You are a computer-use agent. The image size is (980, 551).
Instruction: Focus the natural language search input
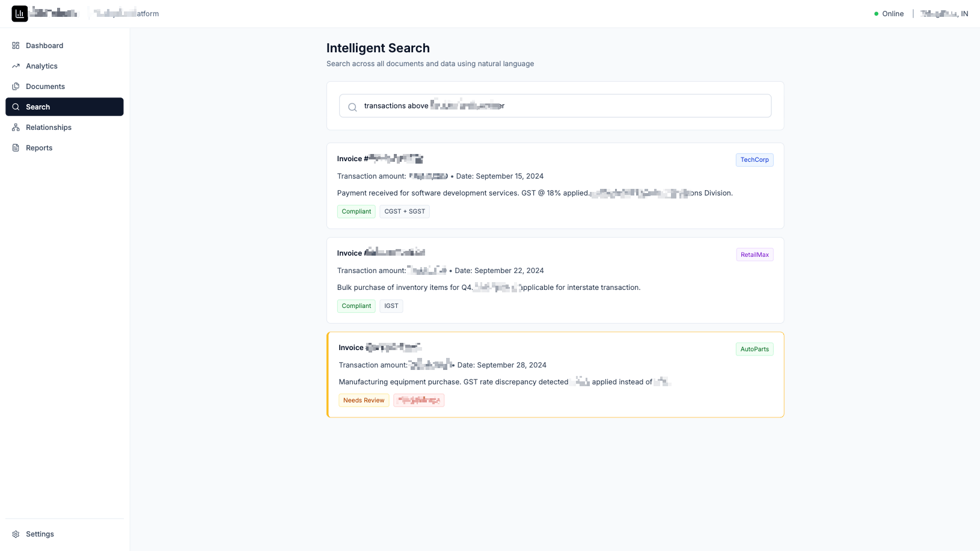point(555,106)
